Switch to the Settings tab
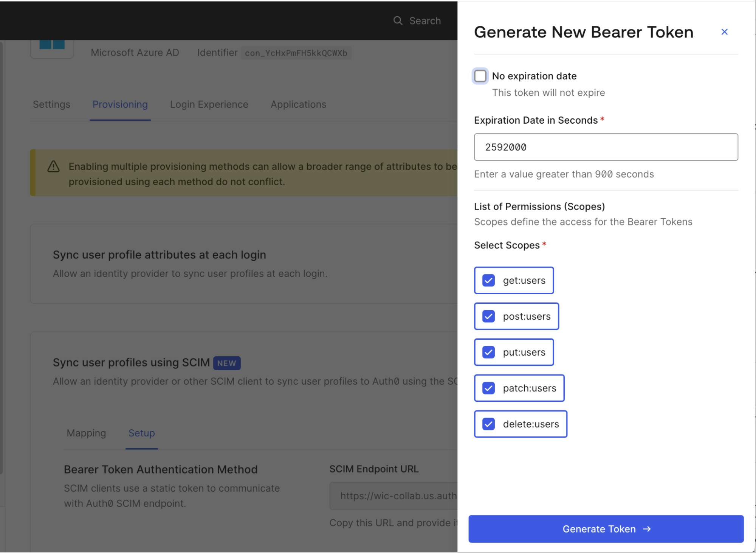Screen dimensions: 756x553 [51, 104]
